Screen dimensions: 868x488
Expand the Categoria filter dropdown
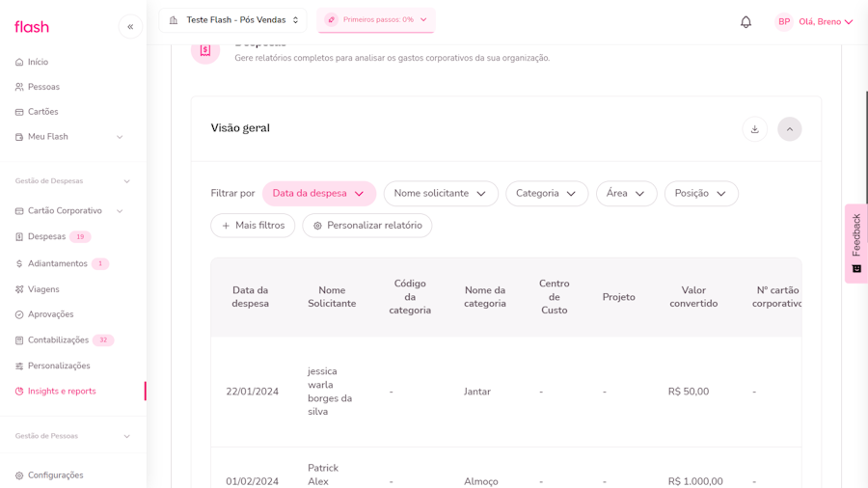(547, 194)
